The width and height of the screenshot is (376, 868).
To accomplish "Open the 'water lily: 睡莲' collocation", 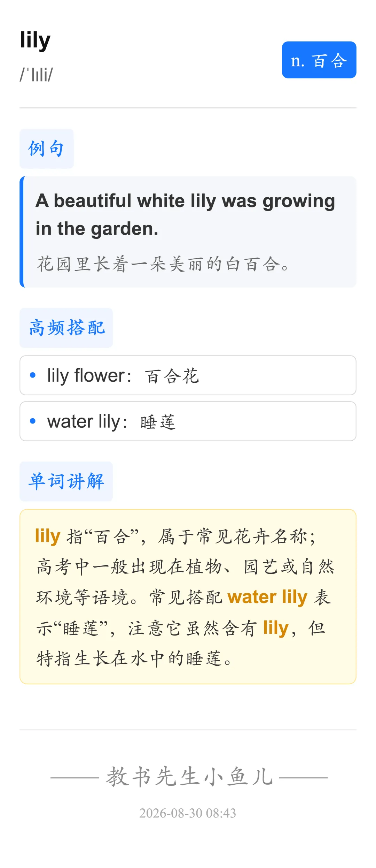I will (188, 421).
